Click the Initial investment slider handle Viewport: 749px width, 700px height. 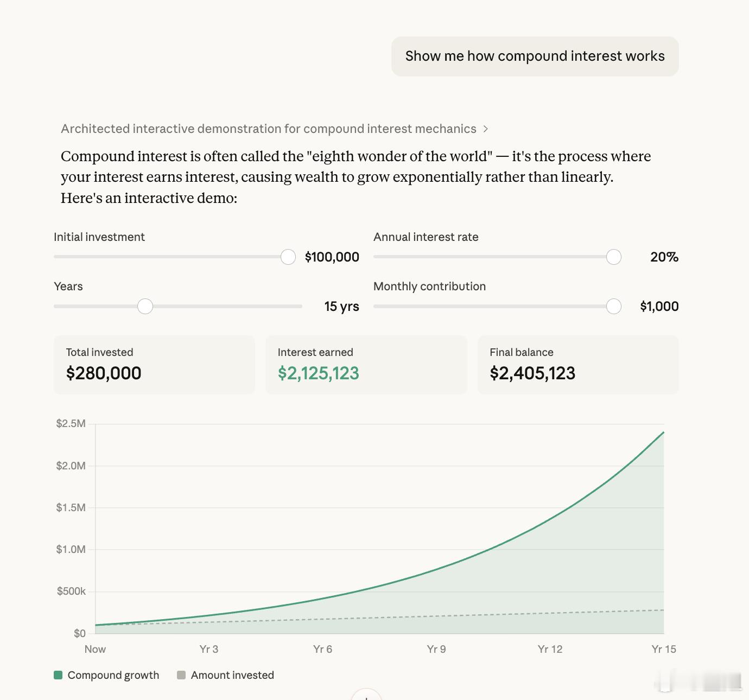pyautogui.click(x=288, y=257)
